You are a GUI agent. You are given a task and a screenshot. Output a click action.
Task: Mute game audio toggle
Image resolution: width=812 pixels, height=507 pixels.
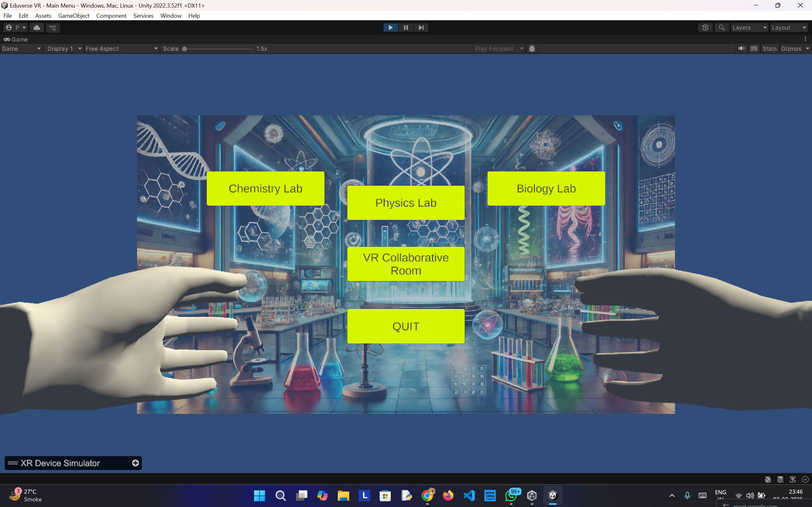click(x=741, y=48)
